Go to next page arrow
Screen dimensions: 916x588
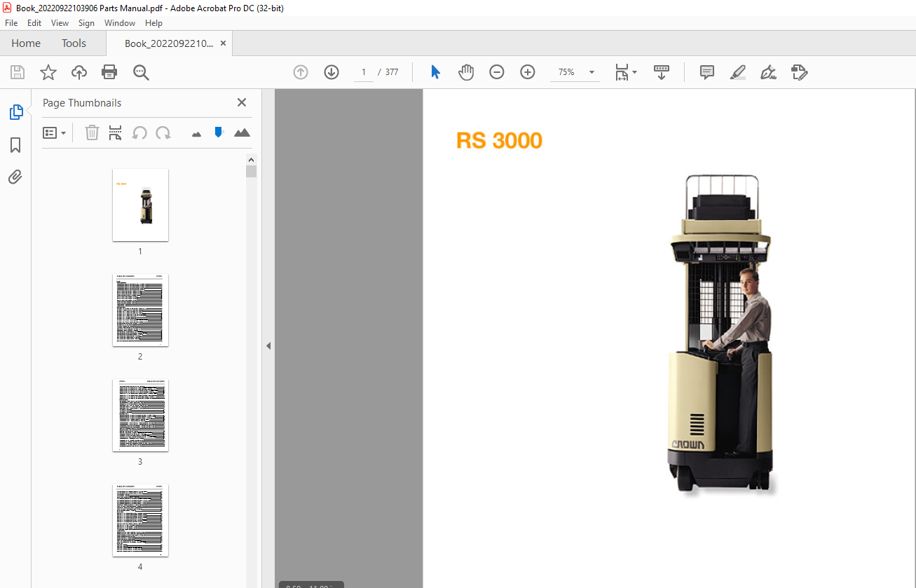tap(331, 72)
